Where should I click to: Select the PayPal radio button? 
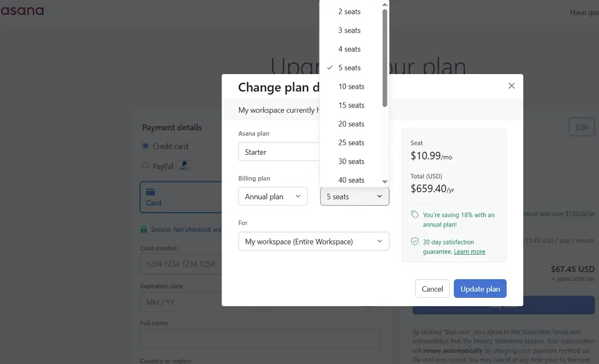tap(145, 165)
